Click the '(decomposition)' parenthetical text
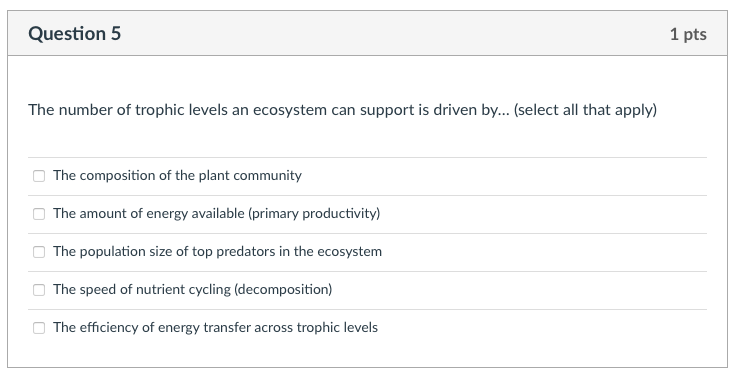 [x=283, y=289]
